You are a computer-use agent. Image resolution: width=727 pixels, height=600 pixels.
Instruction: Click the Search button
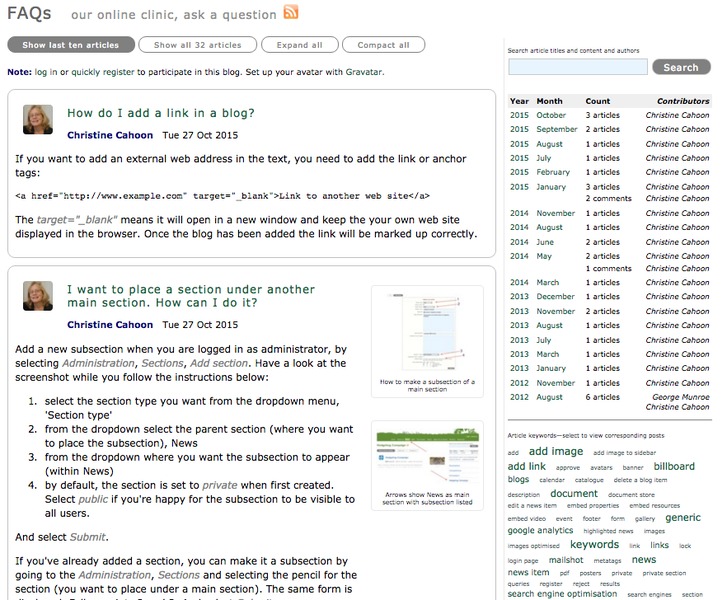680,67
